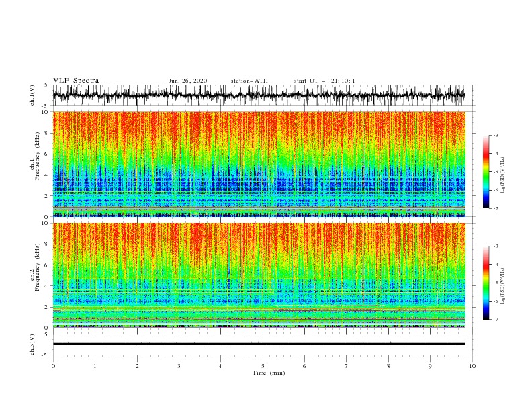Click the ch.1 spectrogram panel

click(x=259, y=164)
